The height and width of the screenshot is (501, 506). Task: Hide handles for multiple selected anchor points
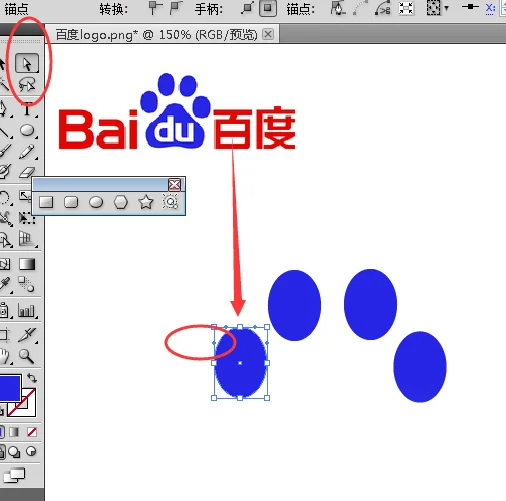[268, 8]
